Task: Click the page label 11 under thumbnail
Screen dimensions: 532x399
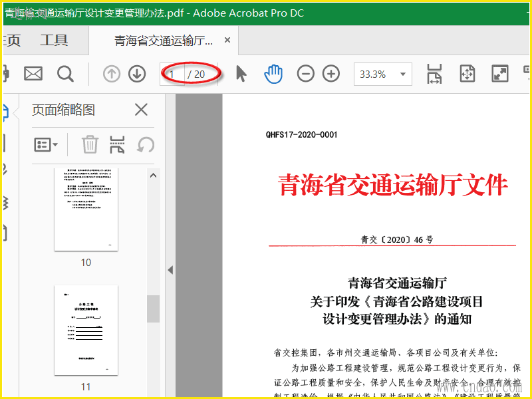Action: [86, 386]
